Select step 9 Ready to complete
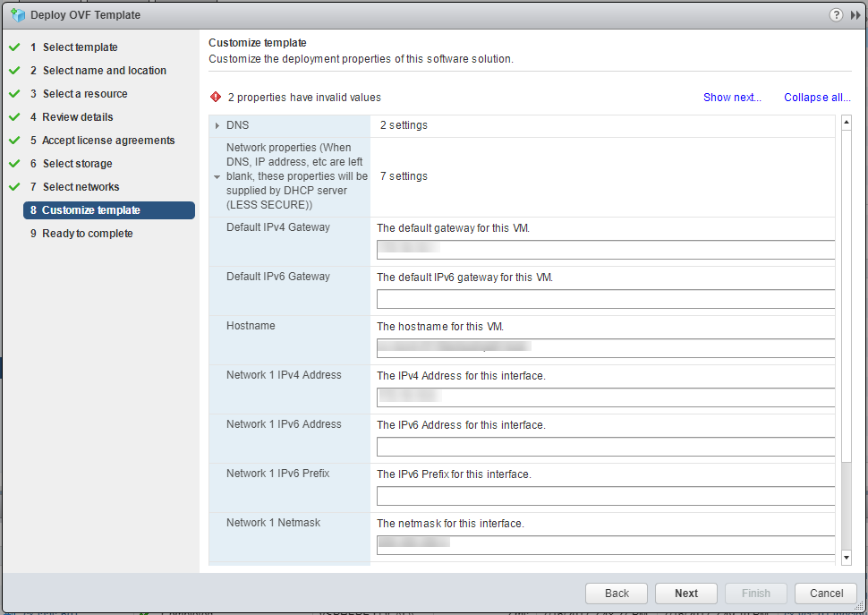 pyautogui.click(x=87, y=234)
